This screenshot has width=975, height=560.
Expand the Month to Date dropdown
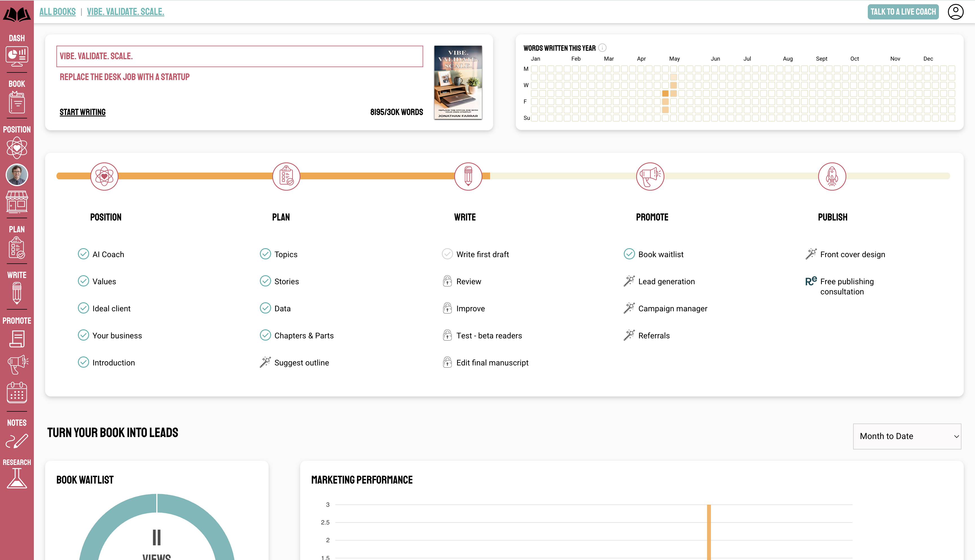pyautogui.click(x=907, y=436)
